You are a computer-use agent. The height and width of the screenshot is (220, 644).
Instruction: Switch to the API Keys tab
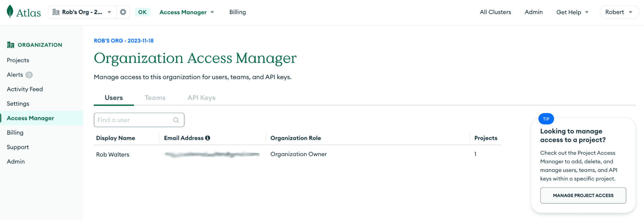tap(201, 98)
